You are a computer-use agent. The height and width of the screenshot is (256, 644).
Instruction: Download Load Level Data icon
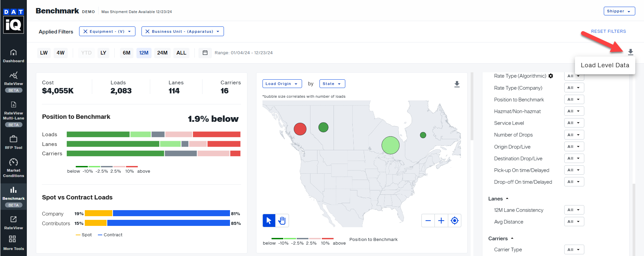coord(631,52)
